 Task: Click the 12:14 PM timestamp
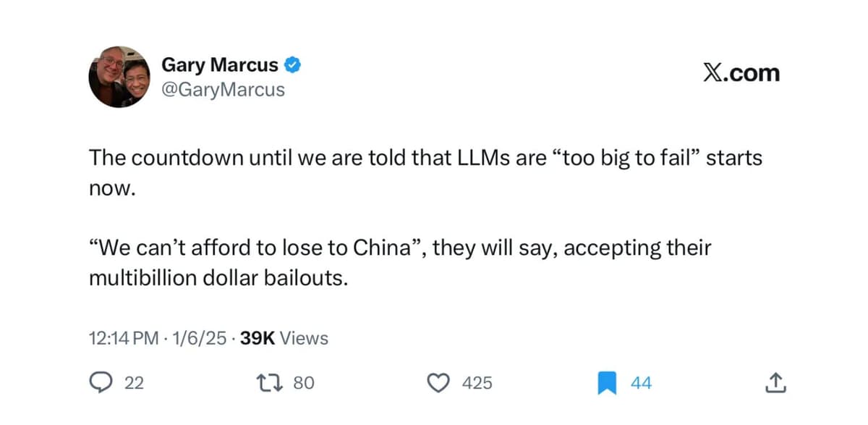coord(123,338)
